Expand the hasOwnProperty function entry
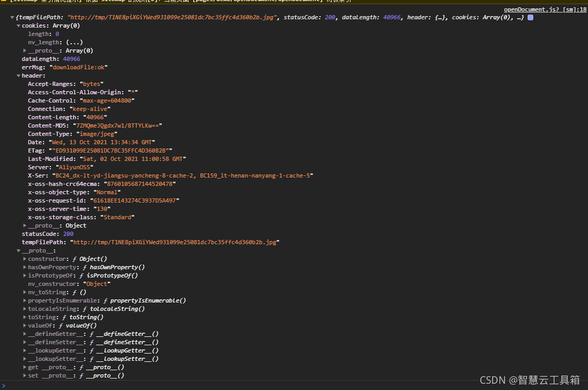Viewport: 588px width, 390px height. (x=25, y=267)
